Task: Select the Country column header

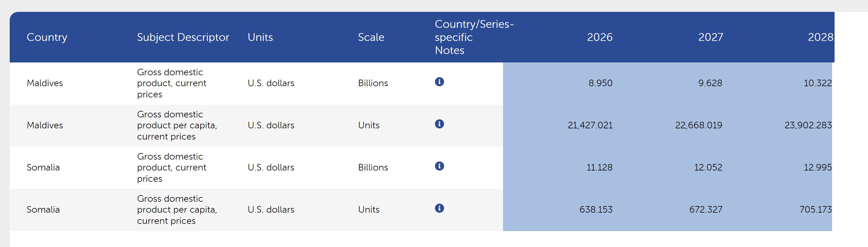Action: pos(47,37)
